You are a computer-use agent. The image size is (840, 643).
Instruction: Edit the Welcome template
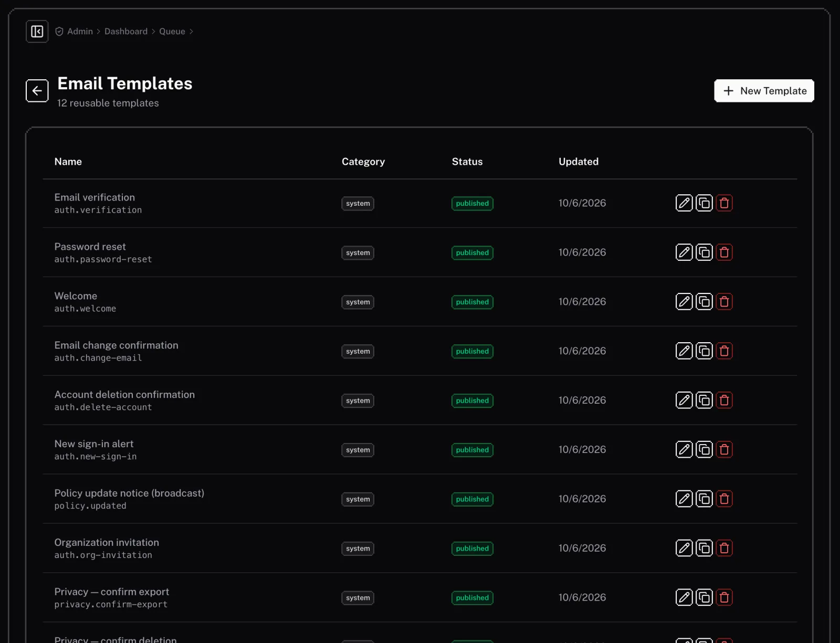point(684,302)
